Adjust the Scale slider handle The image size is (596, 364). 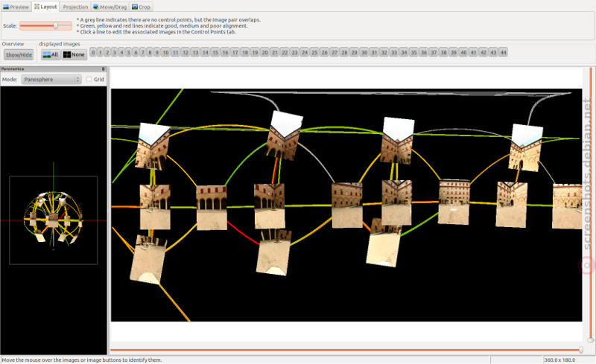(55, 26)
